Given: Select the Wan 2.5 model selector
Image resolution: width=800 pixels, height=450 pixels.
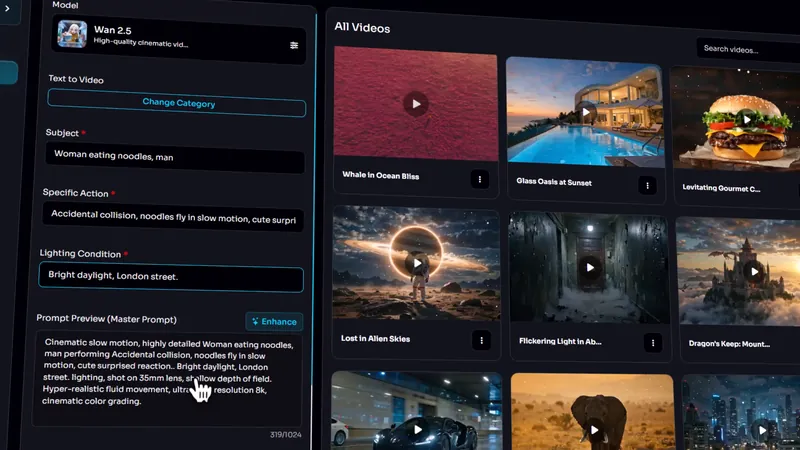Looking at the screenshot, I should 178,38.
